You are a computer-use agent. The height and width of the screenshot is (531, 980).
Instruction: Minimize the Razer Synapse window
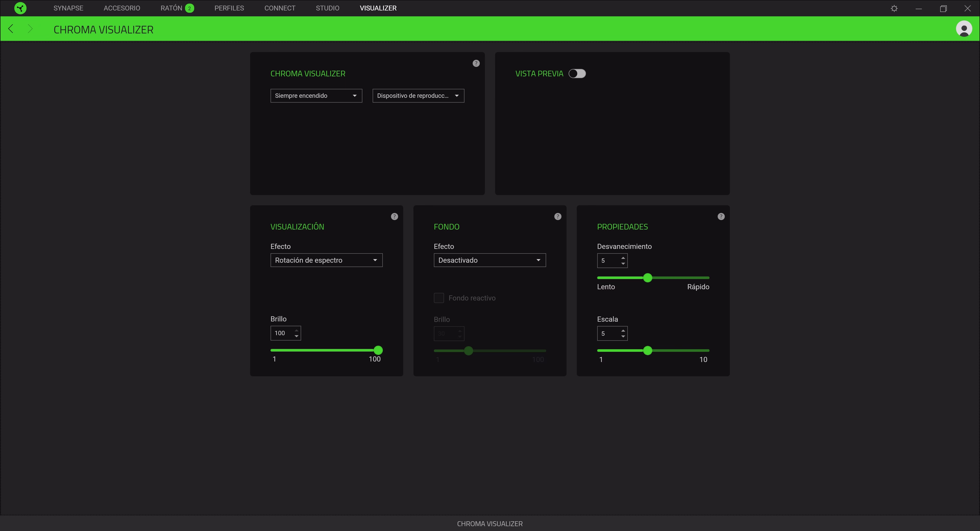(x=918, y=8)
